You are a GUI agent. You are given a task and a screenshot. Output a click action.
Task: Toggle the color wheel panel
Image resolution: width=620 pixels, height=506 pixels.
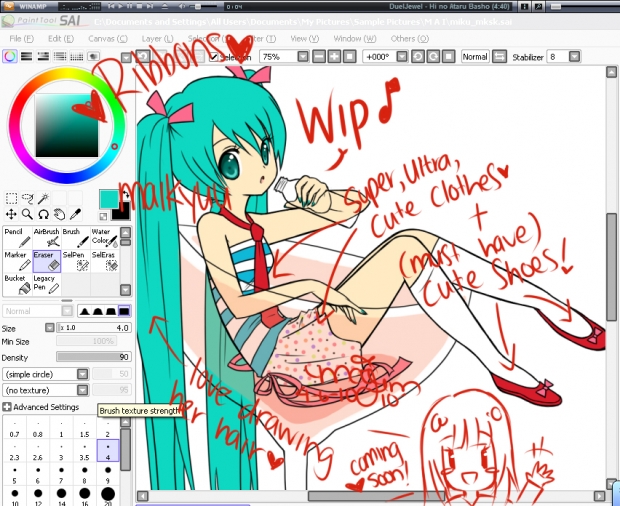[x=10, y=57]
